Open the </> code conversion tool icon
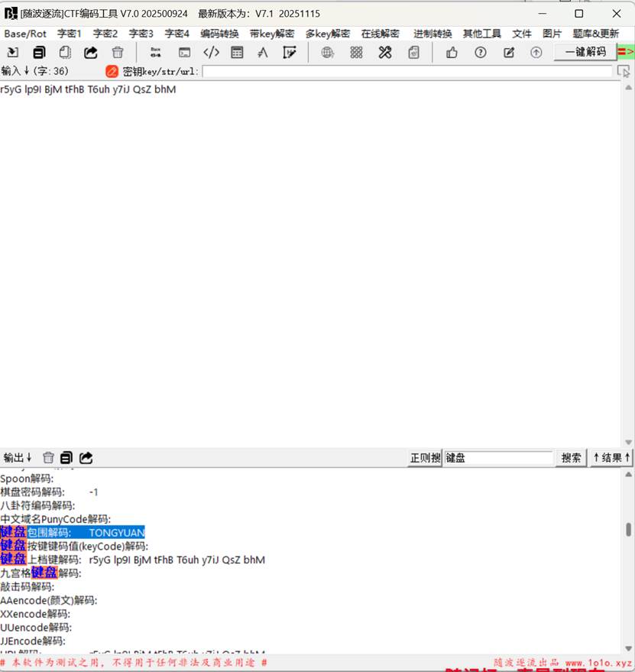The width and height of the screenshot is (635, 672). click(211, 52)
